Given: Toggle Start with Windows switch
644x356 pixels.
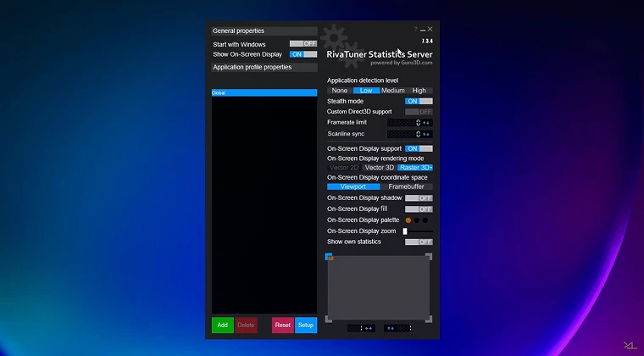Looking at the screenshot, I should pos(303,44).
